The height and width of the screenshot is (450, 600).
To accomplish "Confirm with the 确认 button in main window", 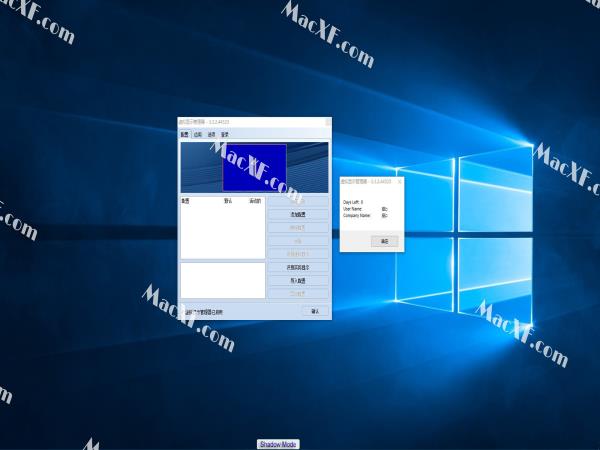I will (315, 312).
